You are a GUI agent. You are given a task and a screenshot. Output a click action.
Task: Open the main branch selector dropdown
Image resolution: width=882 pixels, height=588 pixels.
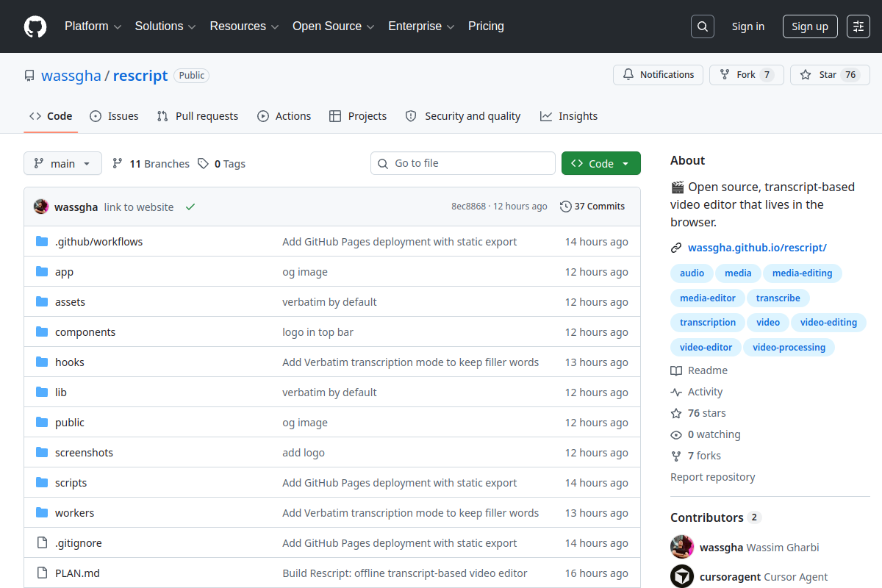[62, 163]
